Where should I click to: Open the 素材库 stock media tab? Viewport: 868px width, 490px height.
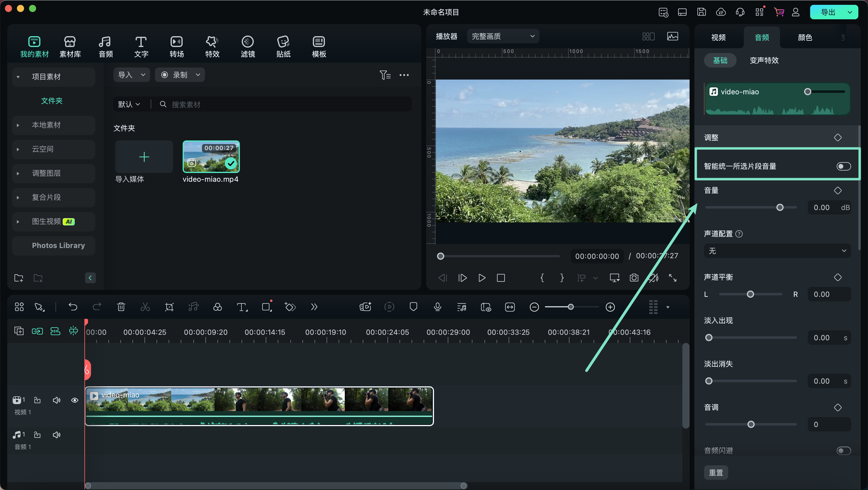coord(70,46)
